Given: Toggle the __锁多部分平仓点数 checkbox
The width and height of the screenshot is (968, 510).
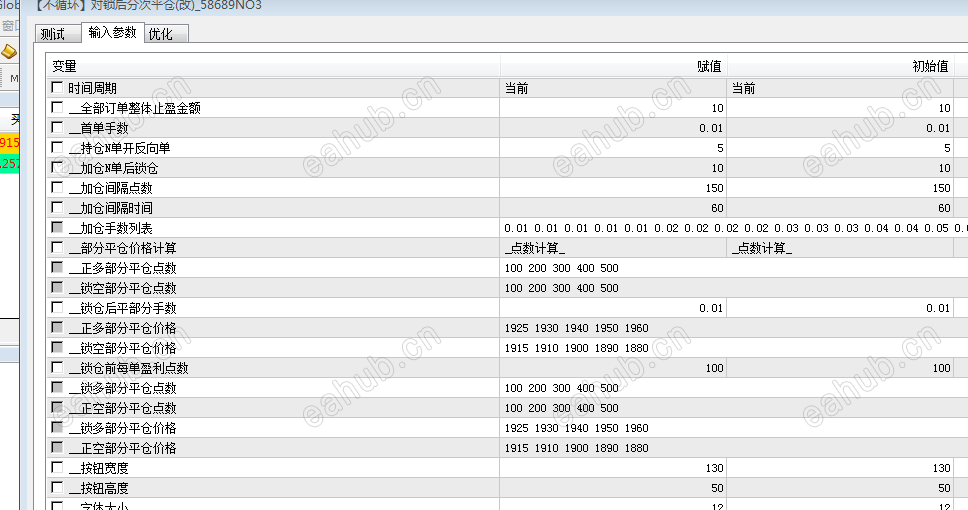Looking at the screenshot, I should click(57, 387).
